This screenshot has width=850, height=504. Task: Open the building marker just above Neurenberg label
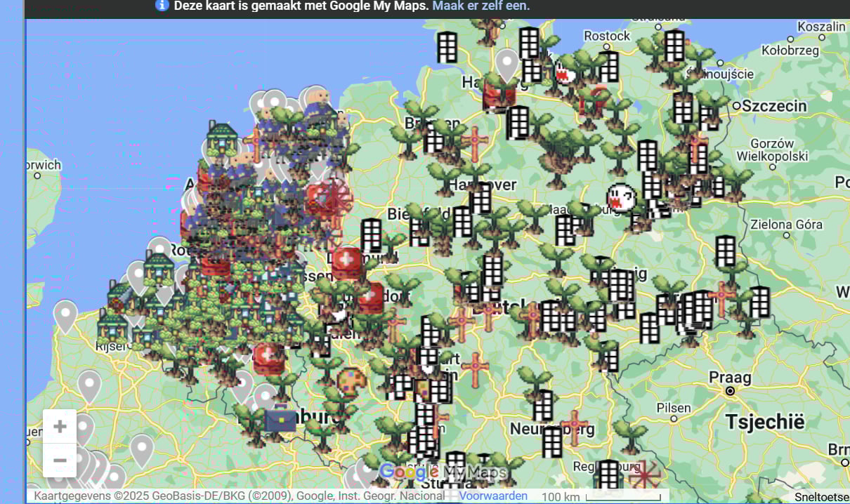[x=543, y=406]
